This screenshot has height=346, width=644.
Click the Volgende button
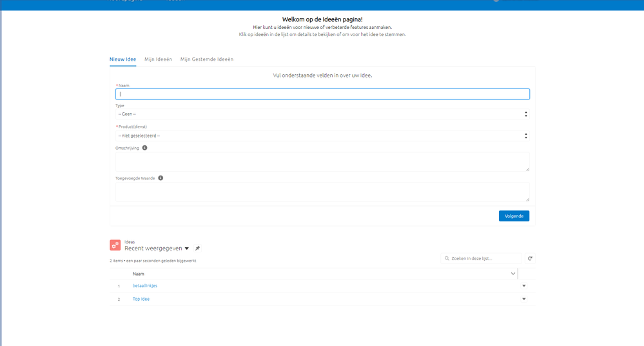pos(514,216)
